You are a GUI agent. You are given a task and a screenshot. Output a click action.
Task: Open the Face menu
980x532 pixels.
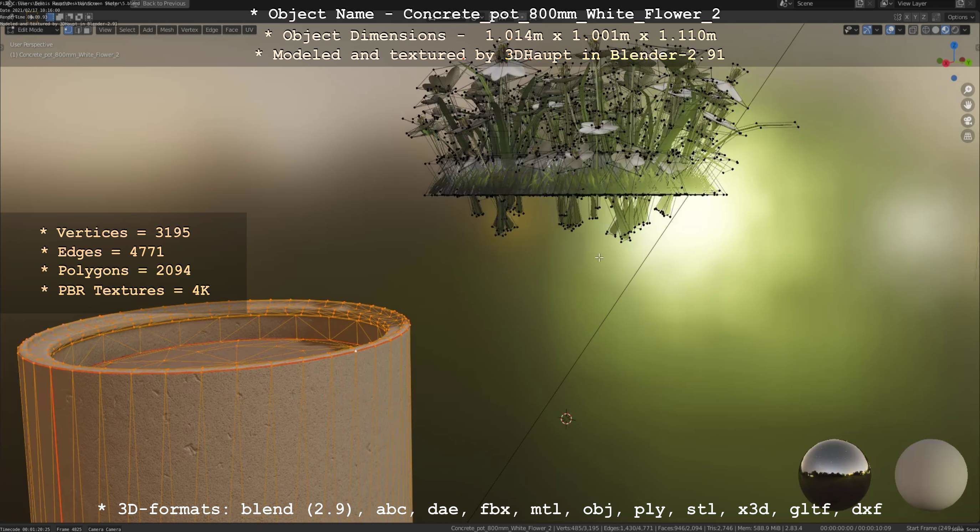tap(232, 30)
